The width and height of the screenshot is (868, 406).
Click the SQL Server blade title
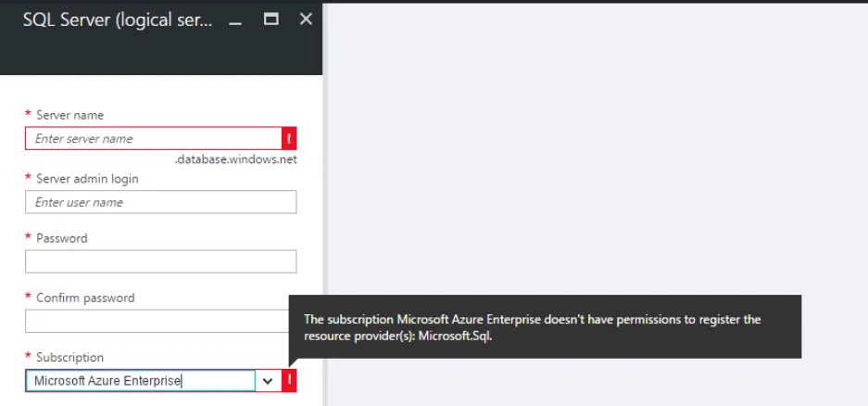pyautogui.click(x=118, y=20)
